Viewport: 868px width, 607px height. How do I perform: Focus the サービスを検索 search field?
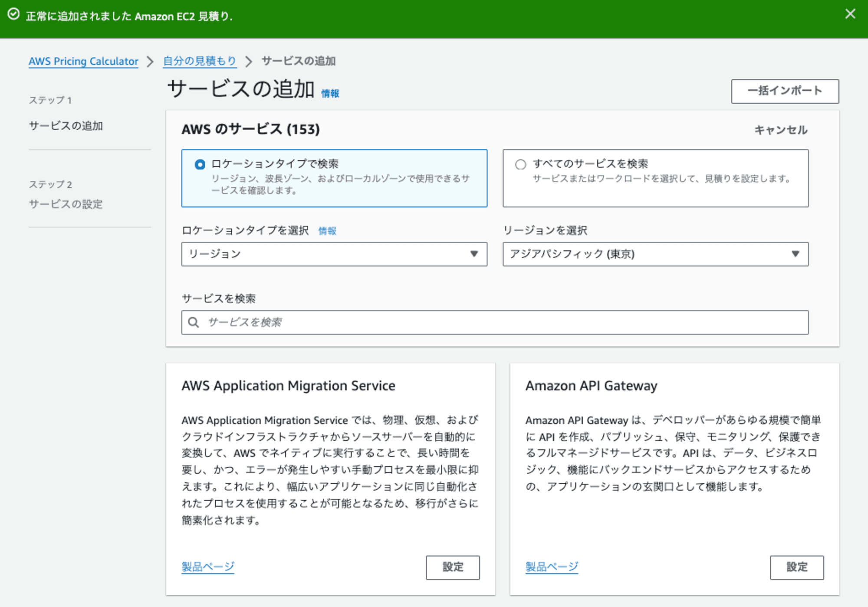(495, 322)
